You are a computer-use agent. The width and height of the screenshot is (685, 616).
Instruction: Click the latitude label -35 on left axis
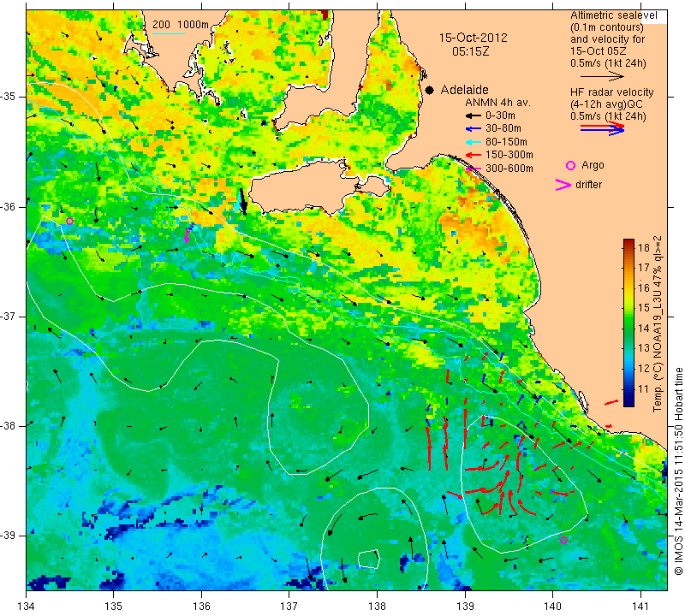coord(9,96)
